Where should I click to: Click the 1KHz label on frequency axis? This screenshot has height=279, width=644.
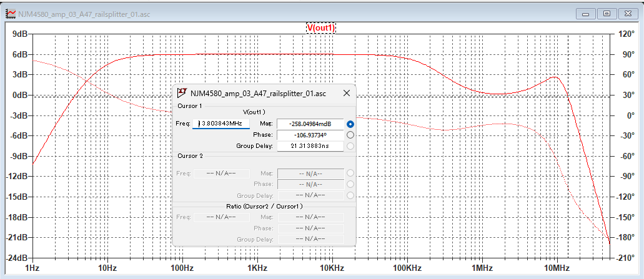click(257, 268)
